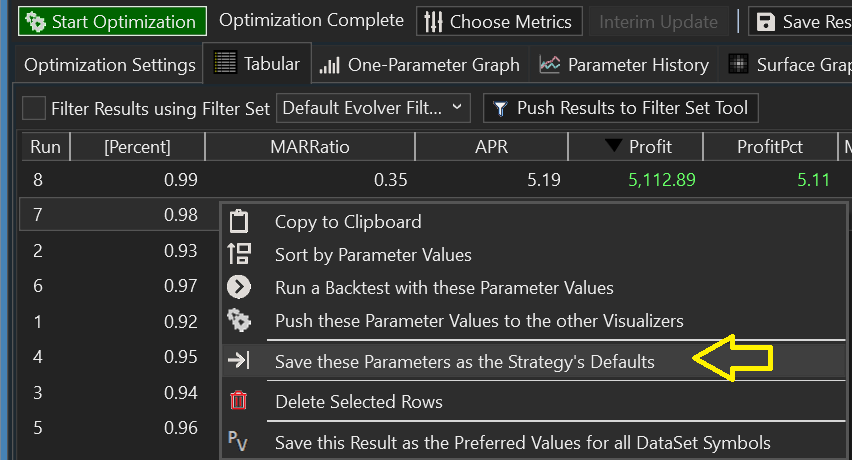Open the Choose Metrics button
Screen dimensions: 852x460
[498, 21]
